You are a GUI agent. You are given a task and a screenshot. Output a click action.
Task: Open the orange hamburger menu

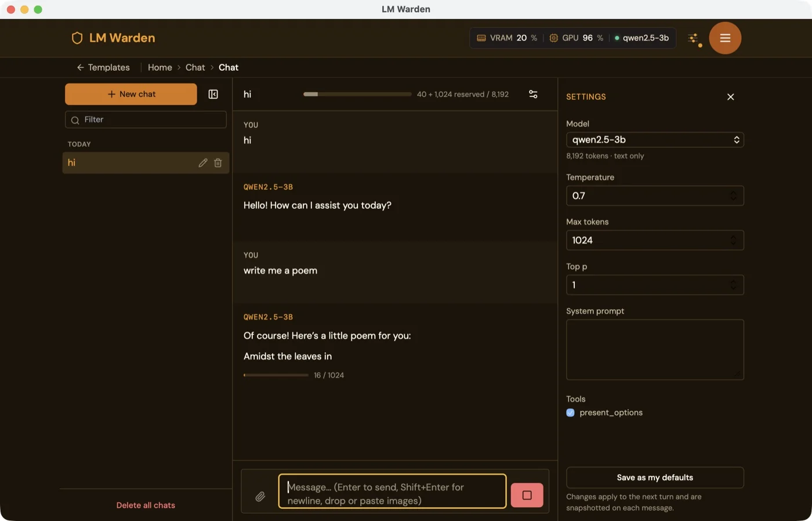pos(725,38)
